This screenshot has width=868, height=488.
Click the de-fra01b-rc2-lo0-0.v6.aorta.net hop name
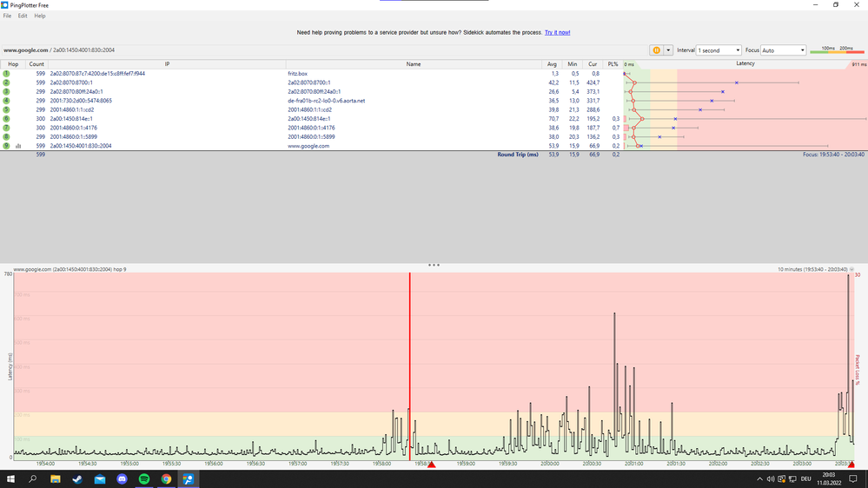[326, 101]
